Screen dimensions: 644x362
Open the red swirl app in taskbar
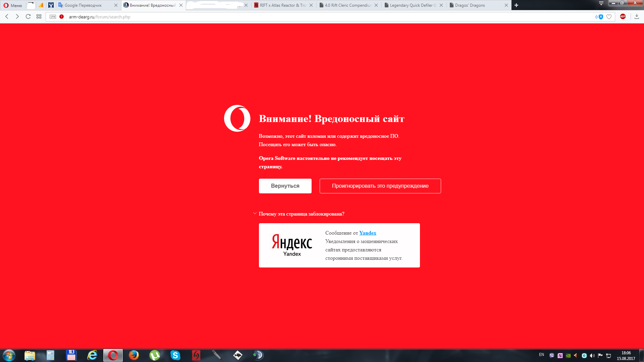[196, 355]
